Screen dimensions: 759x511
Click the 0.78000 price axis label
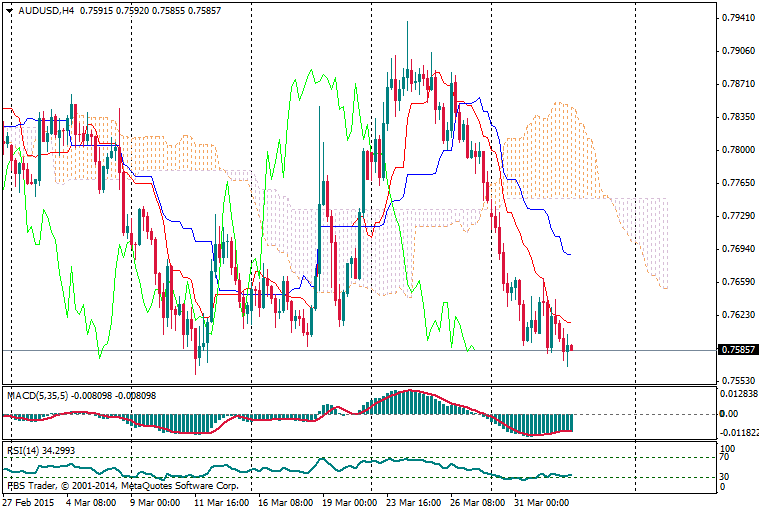738,150
